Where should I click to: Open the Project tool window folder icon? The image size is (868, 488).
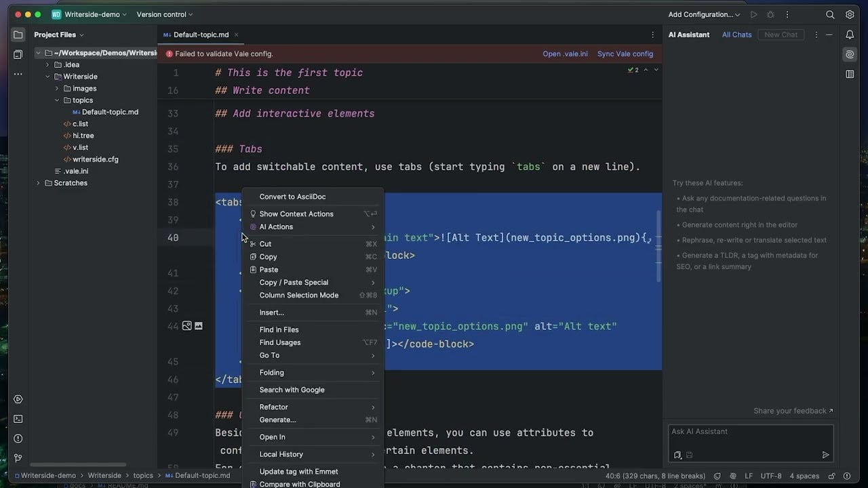pos(18,35)
